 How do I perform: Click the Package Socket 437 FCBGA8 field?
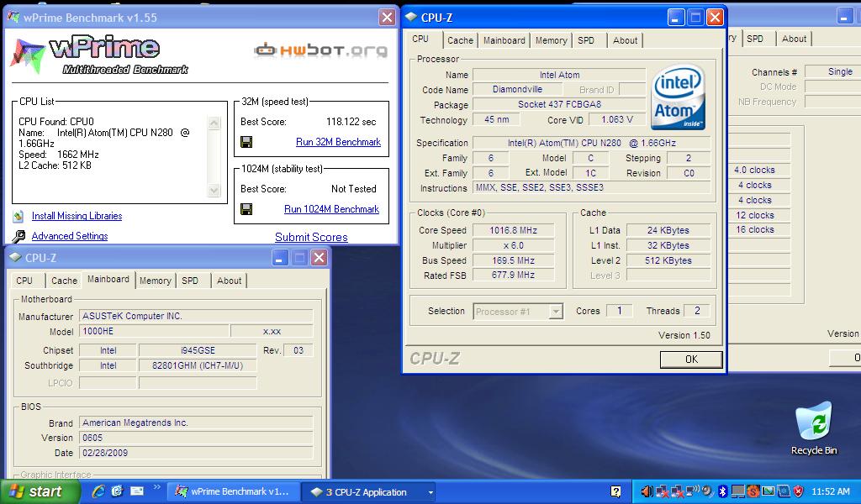coord(559,104)
